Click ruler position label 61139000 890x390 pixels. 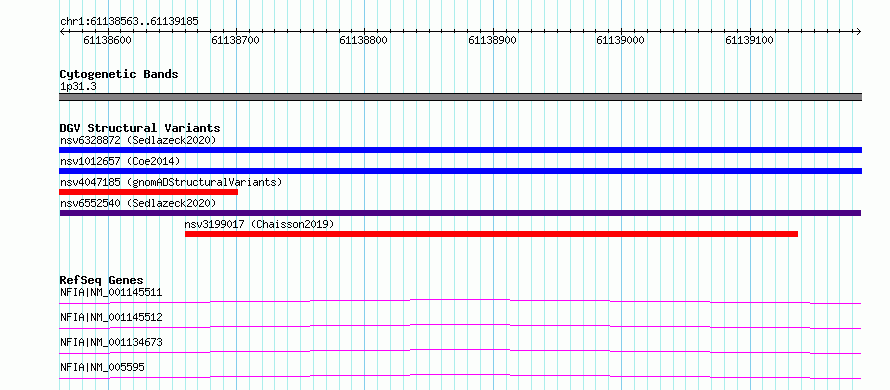click(621, 41)
